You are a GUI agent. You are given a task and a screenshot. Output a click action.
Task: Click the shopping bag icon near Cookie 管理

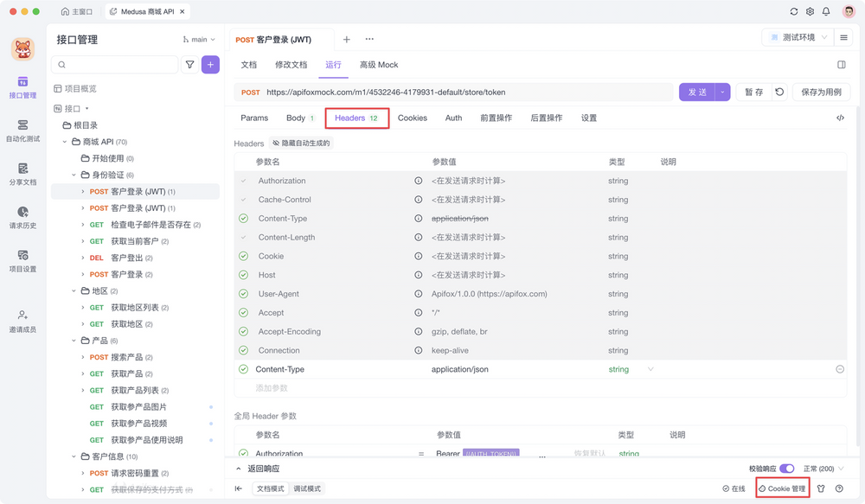pos(821,488)
